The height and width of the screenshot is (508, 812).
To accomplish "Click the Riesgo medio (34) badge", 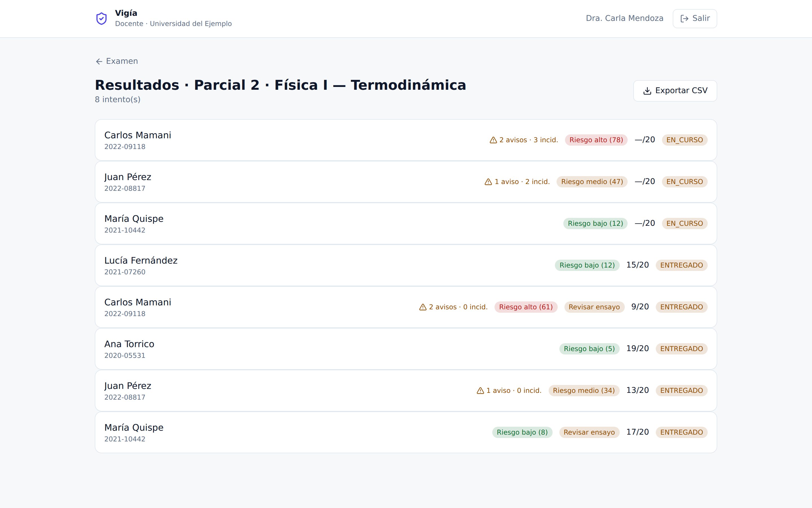I will coord(584,391).
